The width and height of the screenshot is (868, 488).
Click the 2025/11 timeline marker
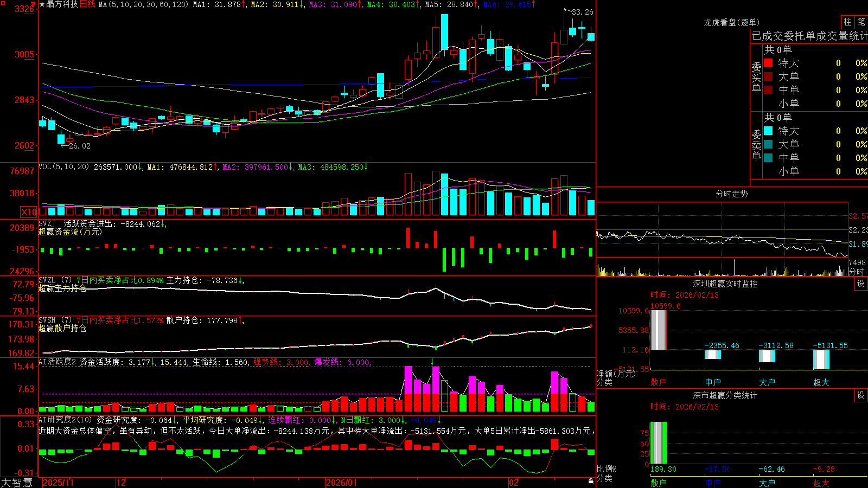[x=58, y=483]
